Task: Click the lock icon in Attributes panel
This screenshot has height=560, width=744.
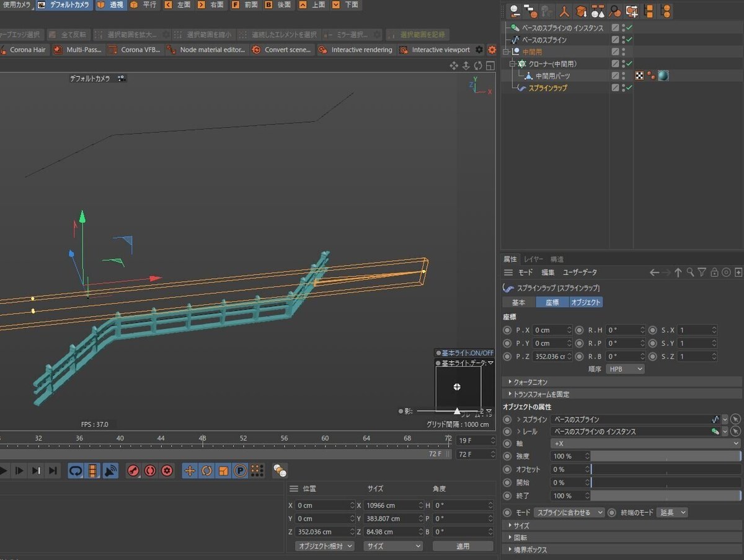Action: pos(714,273)
